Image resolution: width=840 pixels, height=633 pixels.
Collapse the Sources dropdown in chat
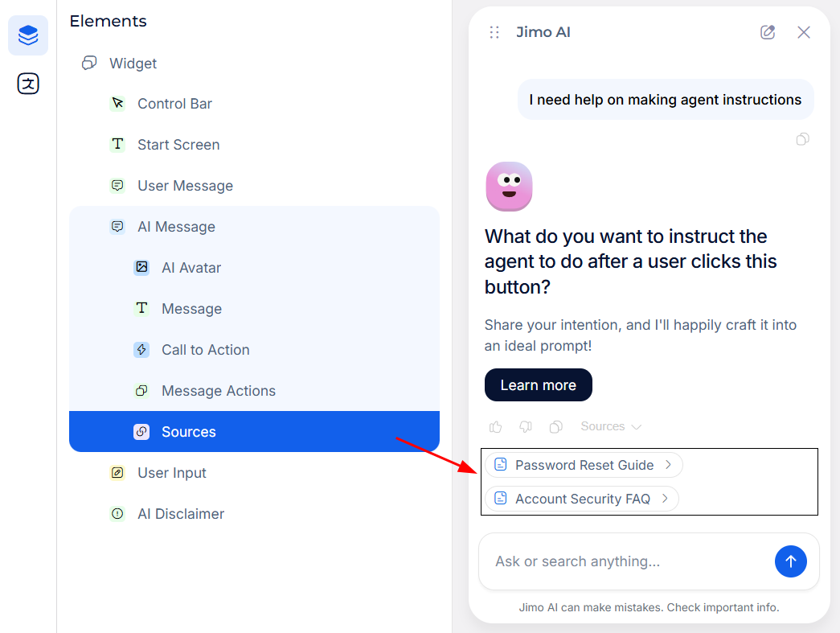point(612,427)
